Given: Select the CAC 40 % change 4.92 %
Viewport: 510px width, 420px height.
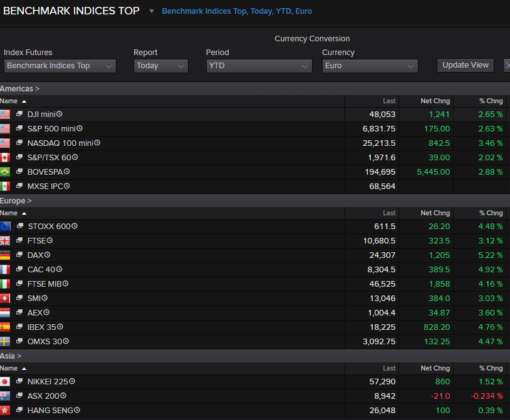Looking at the screenshot, I should point(491,270).
